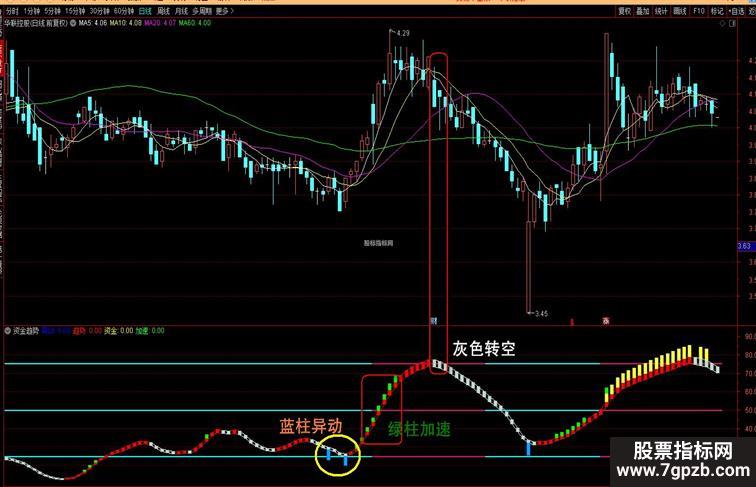Viewport: 756px width, 487px height.
Task: Click the 资金趋势 indicator collapse icon
Action: 8,331
